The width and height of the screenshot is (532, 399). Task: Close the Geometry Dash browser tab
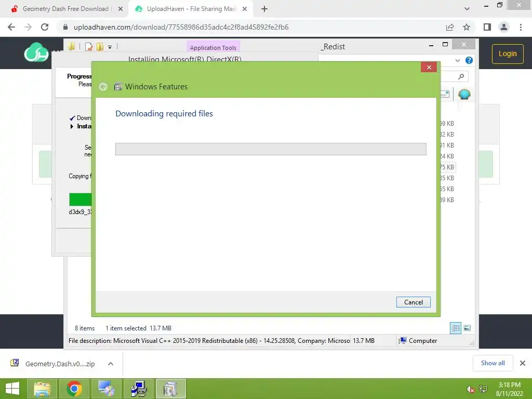pos(120,9)
